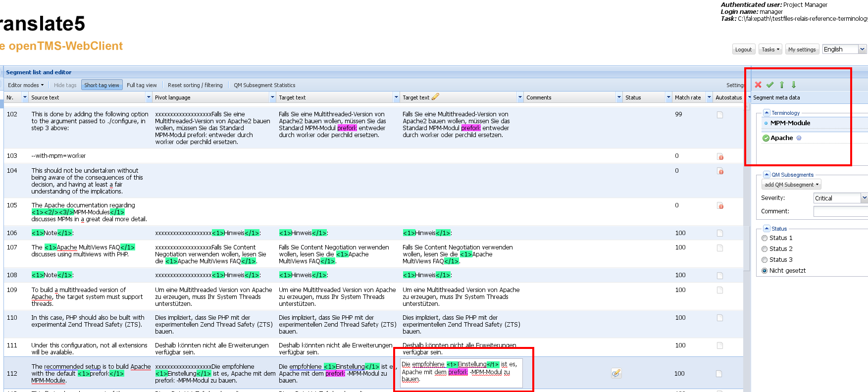The image size is (868, 392).
Task: Open the Match rate column header menu arrow
Action: (709, 98)
